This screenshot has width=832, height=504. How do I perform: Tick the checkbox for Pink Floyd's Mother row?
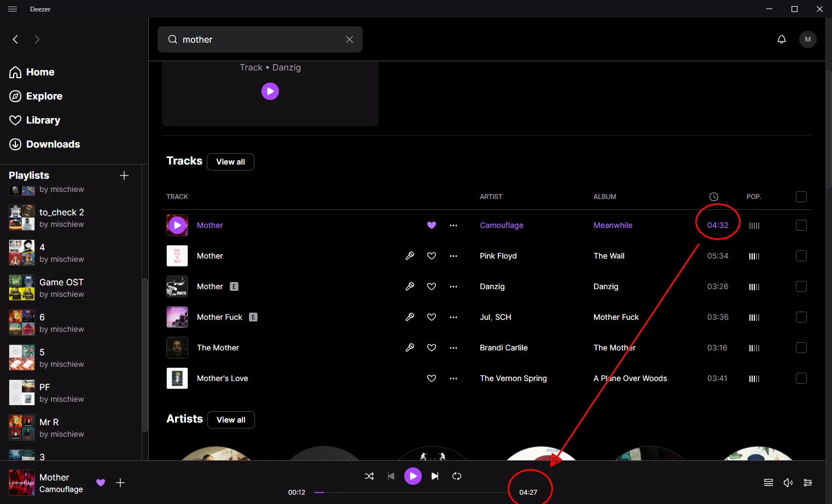click(801, 256)
